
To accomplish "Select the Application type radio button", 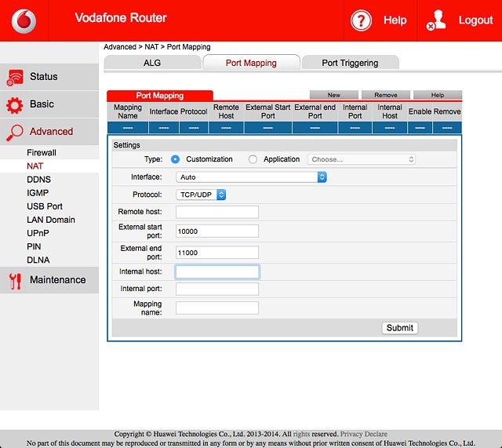I will tap(253, 159).
